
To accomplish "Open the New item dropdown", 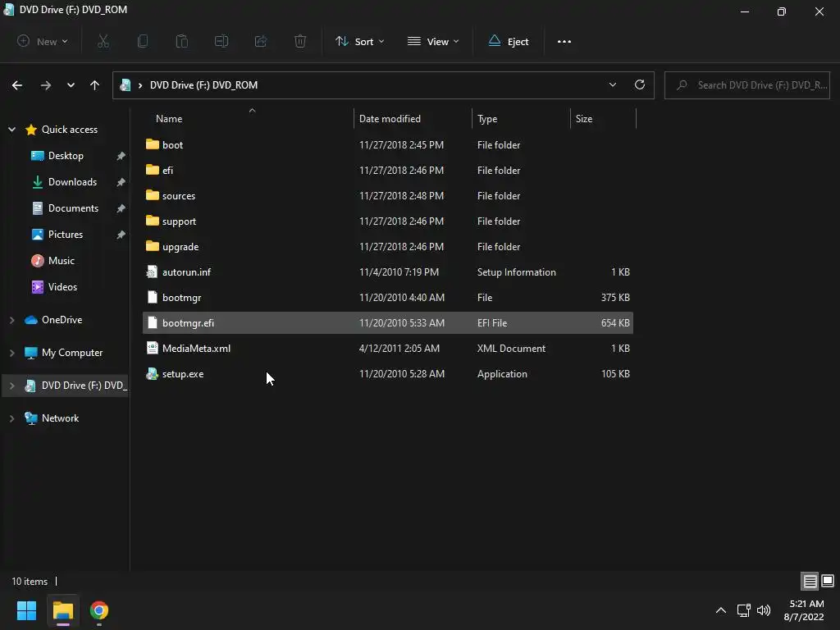I will coord(43,41).
